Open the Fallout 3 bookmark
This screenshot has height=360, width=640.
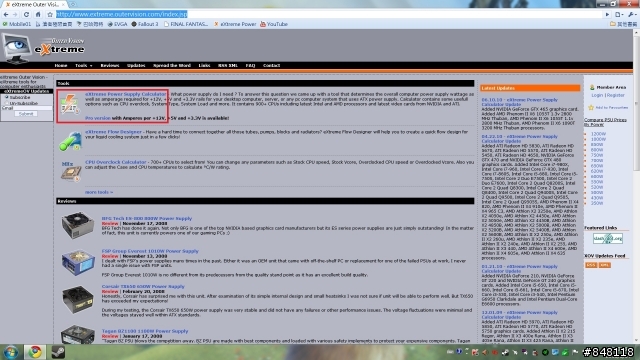(145, 24)
